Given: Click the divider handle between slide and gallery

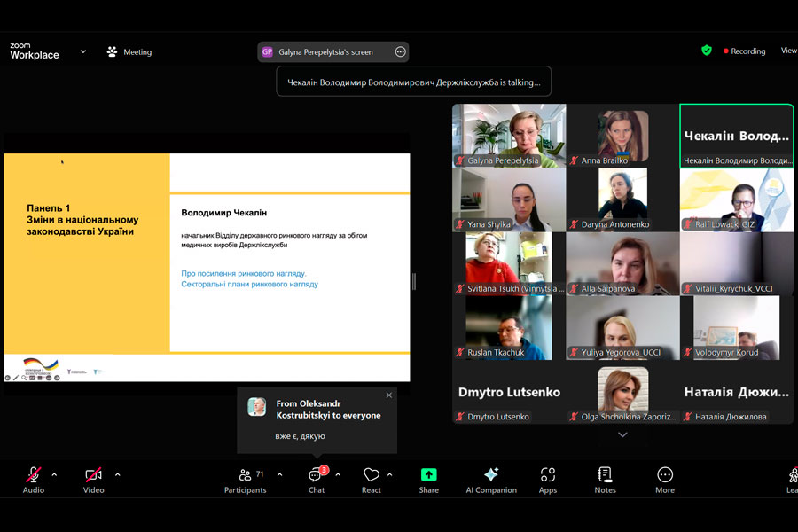Looking at the screenshot, I should (414, 281).
